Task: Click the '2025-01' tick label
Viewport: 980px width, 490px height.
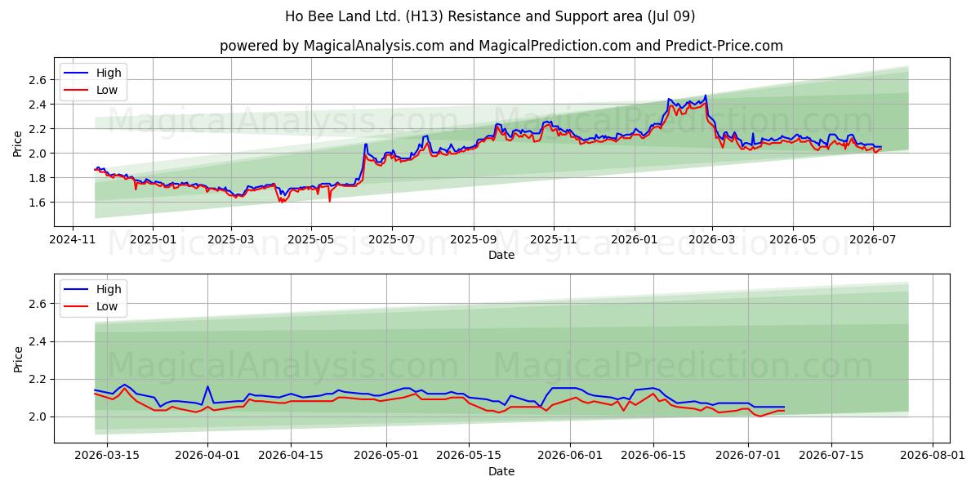Action: click(x=153, y=239)
